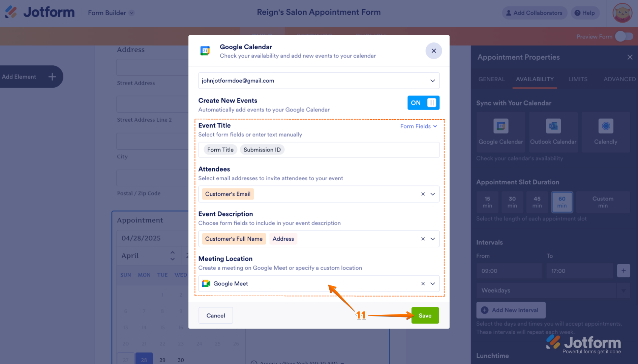This screenshot has height=364, width=638.
Task: Click the Calendly integration icon
Action: click(606, 126)
